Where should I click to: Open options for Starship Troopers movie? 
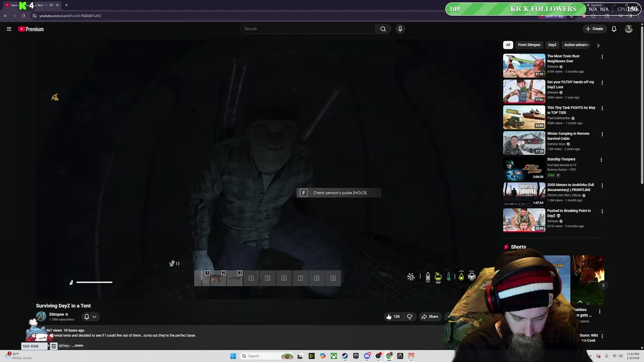coord(601,160)
